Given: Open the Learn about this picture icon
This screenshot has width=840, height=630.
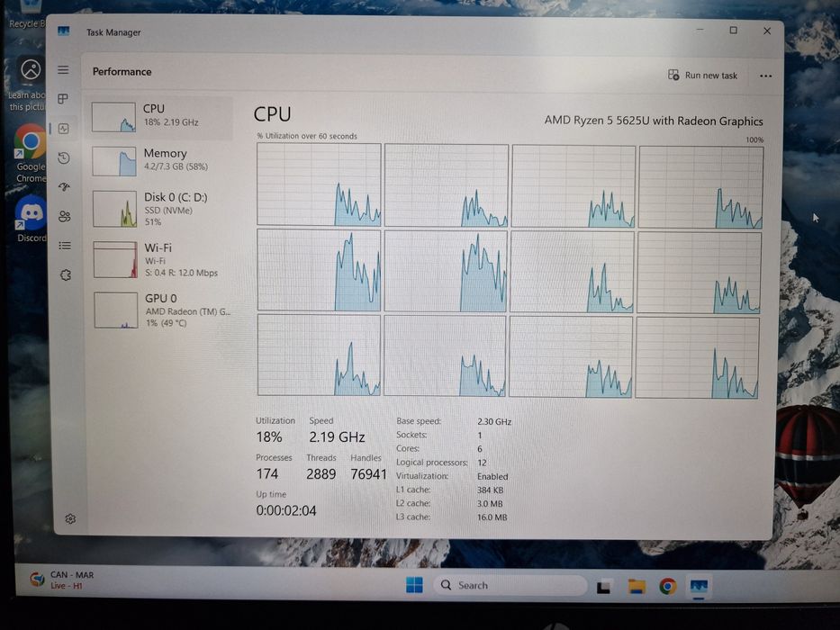Looking at the screenshot, I should (28, 83).
